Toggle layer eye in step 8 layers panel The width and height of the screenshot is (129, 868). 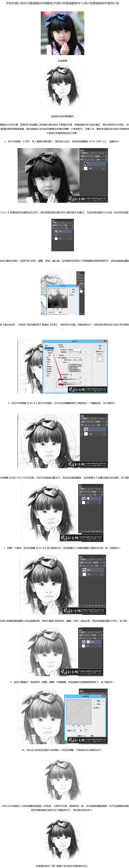80,642
